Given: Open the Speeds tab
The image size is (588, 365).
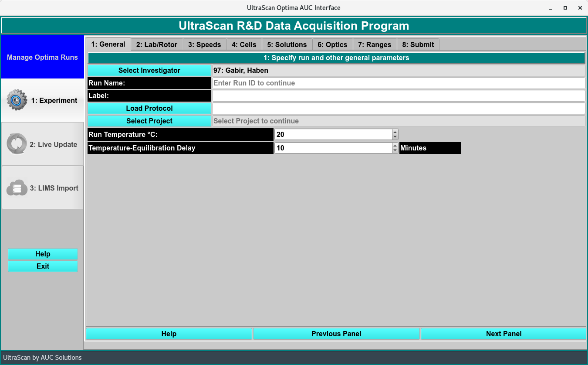Looking at the screenshot, I should (x=205, y=44).
